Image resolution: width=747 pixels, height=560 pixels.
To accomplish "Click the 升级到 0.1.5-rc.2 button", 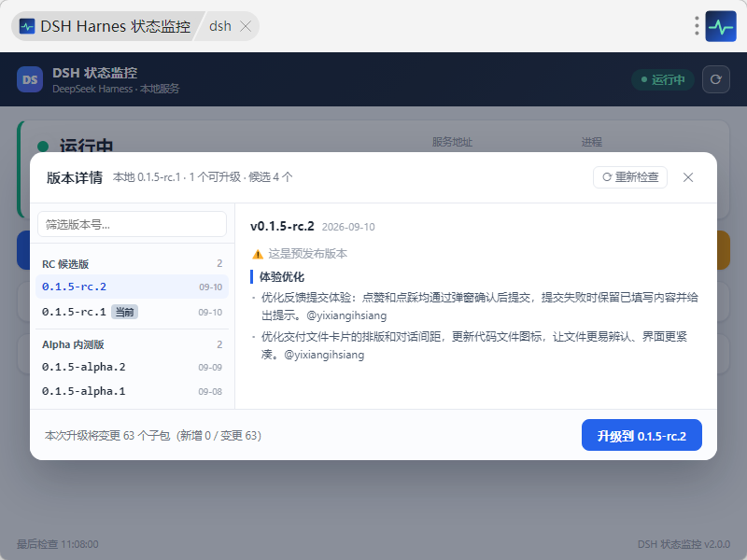I will point(641,435).
